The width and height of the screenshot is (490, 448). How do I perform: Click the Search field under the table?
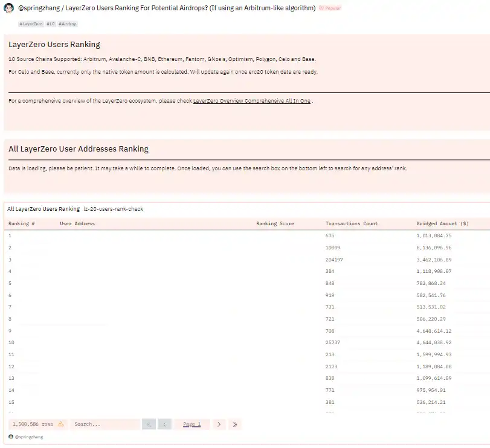tap(105, 424)
